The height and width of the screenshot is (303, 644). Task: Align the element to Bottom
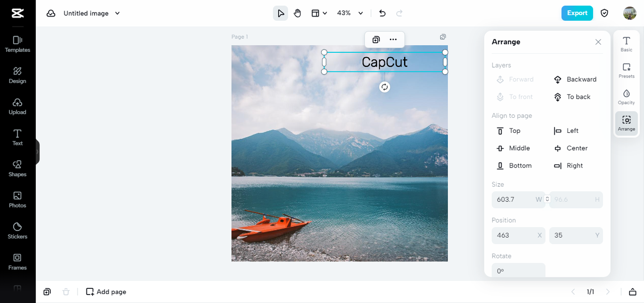pos(514,166)
